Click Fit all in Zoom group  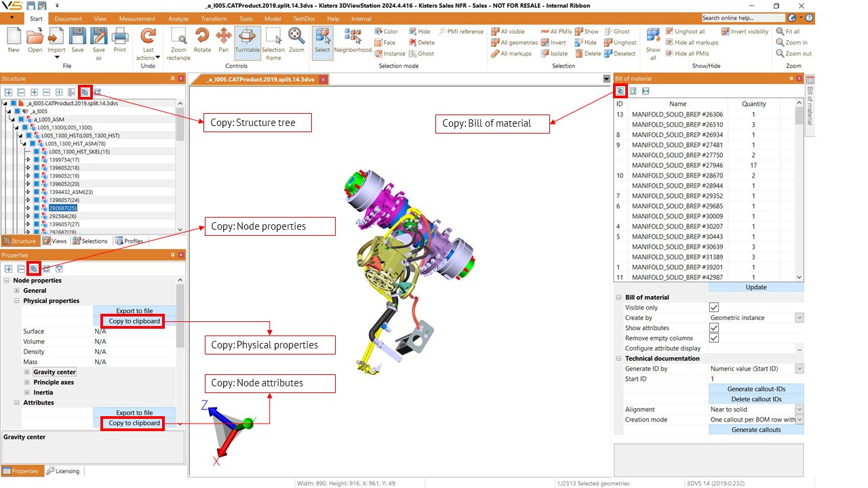pyautogui.click(x=788, y=32)
